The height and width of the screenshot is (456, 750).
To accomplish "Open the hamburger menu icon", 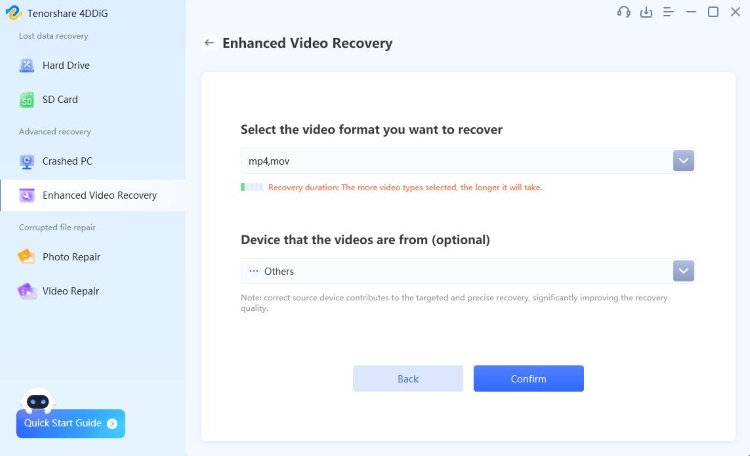I will [x=668, y=12].
